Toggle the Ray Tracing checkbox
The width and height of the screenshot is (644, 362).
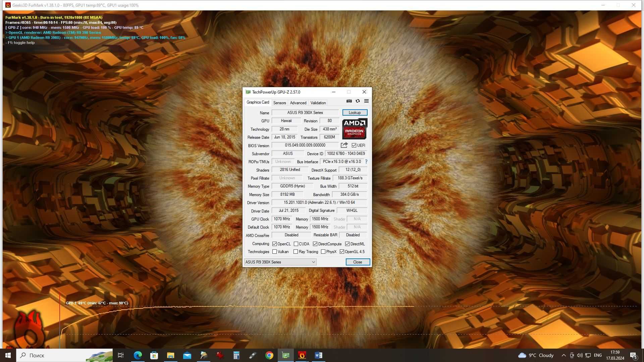[296, 252]
